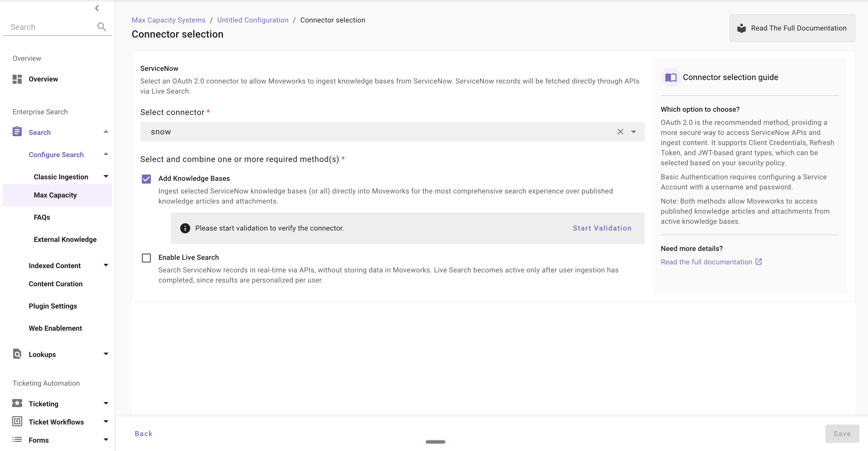Click the Connector selection guide book icon

670,77
